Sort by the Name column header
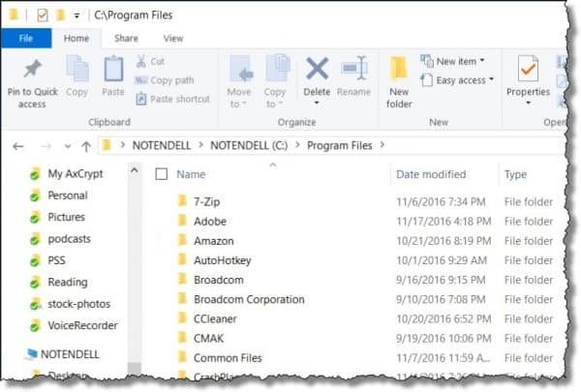Viewport: 581px width, 392px height. 191,174
